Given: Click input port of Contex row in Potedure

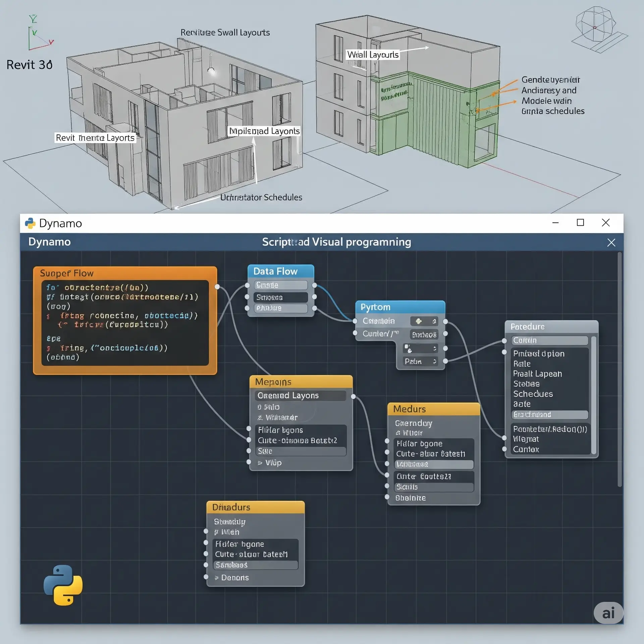Looking at the screenshot, I should click(x=504, y=449).
